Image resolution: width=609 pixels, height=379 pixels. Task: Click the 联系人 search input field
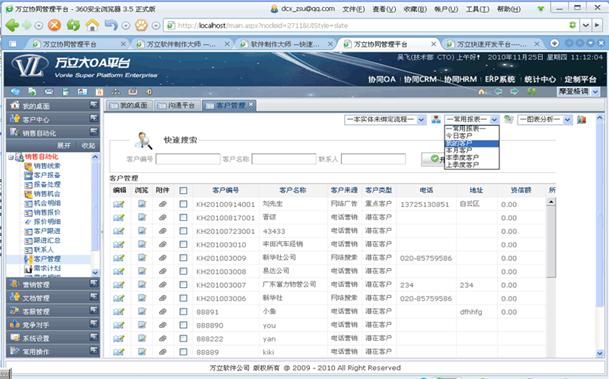373,159
